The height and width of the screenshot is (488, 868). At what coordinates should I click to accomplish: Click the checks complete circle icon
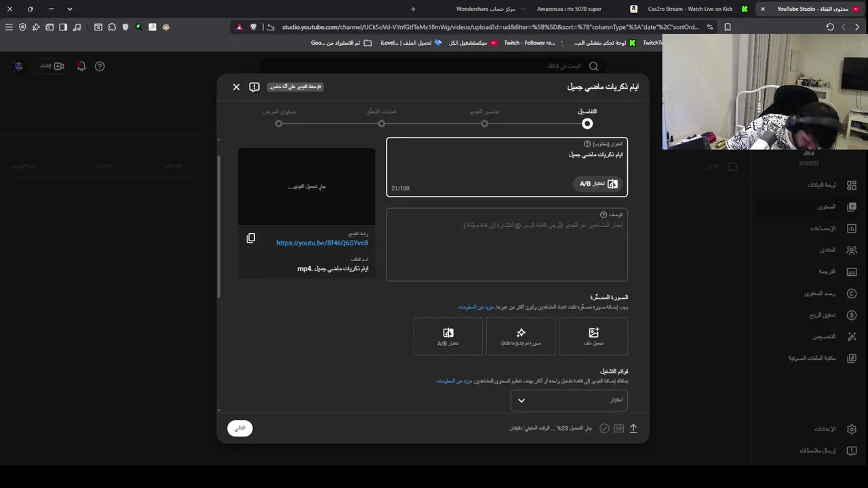(x=604, y=428)
